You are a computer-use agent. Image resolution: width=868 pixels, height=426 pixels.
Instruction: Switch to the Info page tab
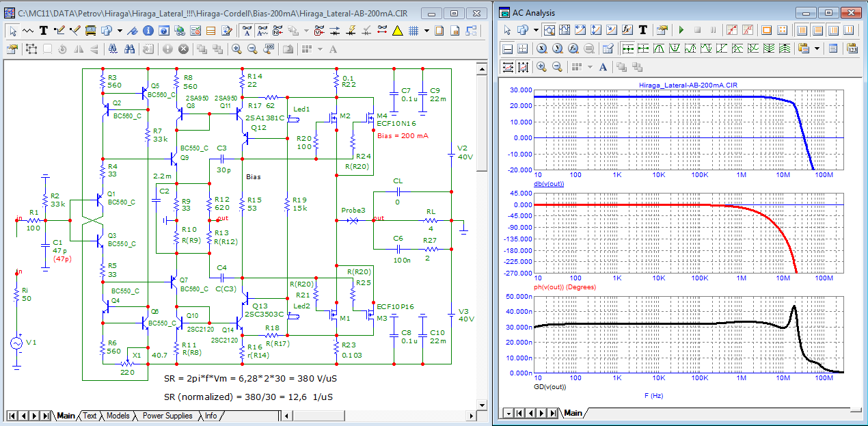[211, 416]
